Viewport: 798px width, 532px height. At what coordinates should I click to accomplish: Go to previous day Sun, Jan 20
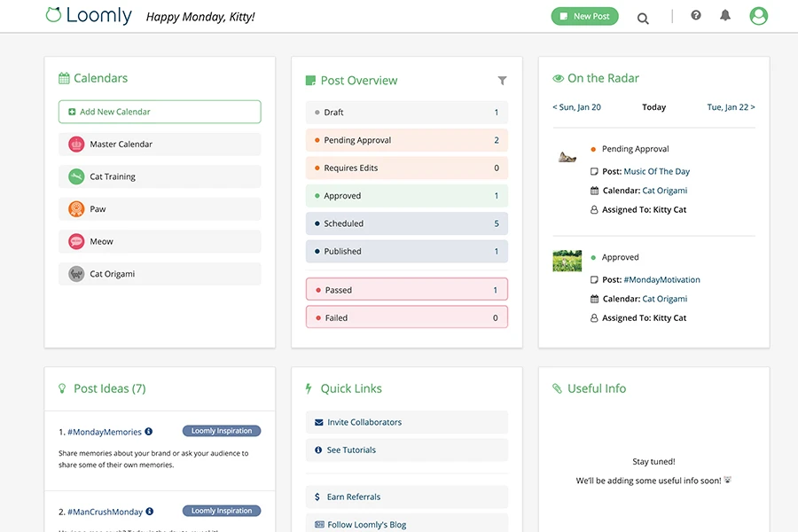click(576, 107)
